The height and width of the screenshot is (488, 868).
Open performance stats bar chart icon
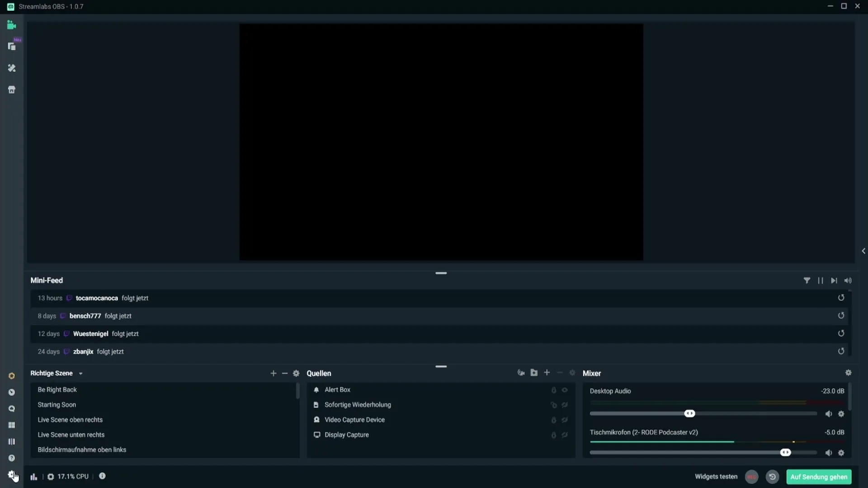(34, 477)
